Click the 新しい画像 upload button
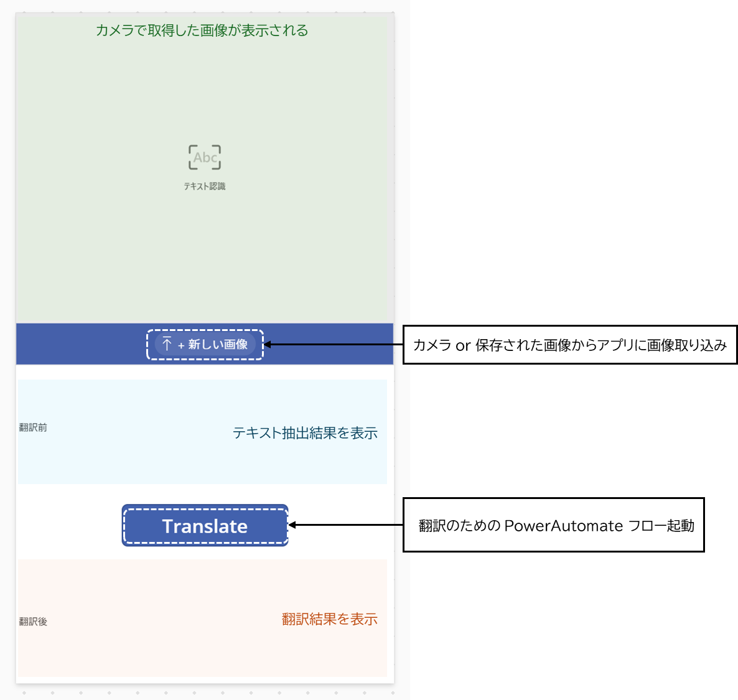The image size is (738, 700). tap(205, 345)
